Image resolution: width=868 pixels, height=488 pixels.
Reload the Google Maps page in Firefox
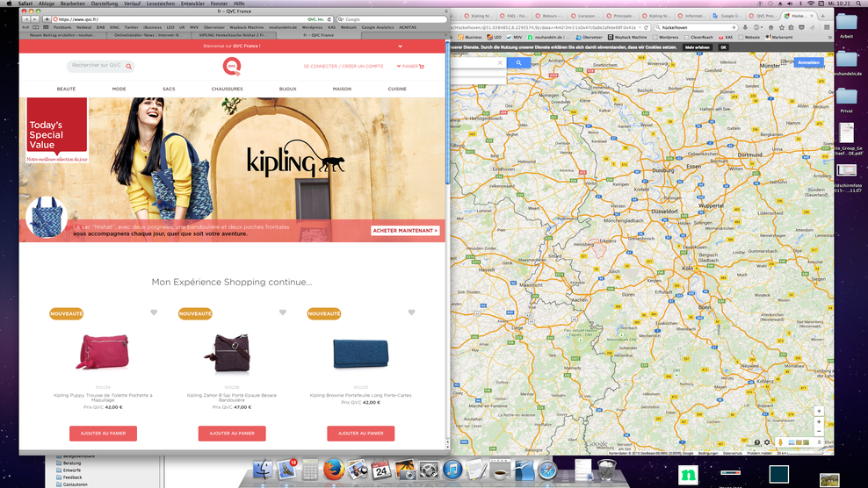tap(646, 27)
